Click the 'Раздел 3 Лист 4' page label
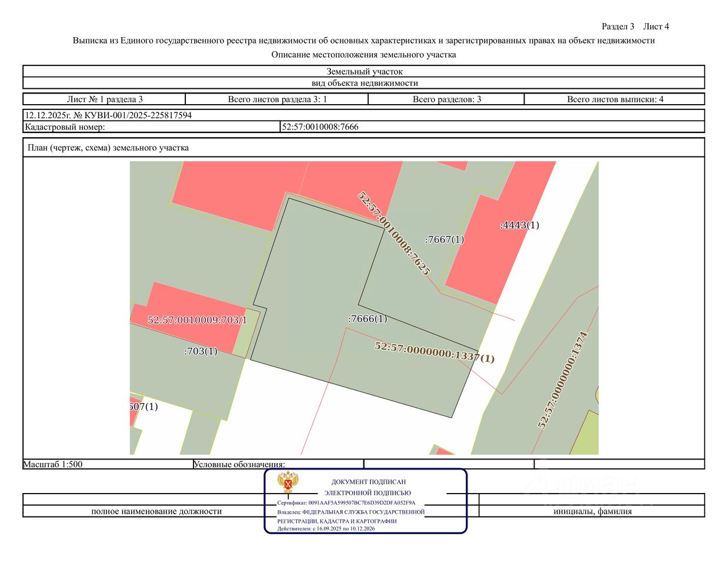Image resolution: width=728 pixels, height=563 pixels. (x=635, y=26)
